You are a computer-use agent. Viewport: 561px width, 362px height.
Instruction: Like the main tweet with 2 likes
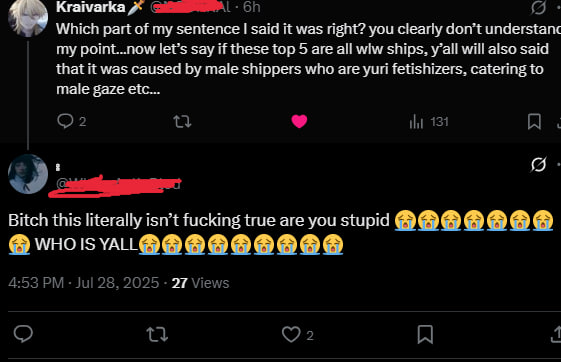tap(298, 334)
